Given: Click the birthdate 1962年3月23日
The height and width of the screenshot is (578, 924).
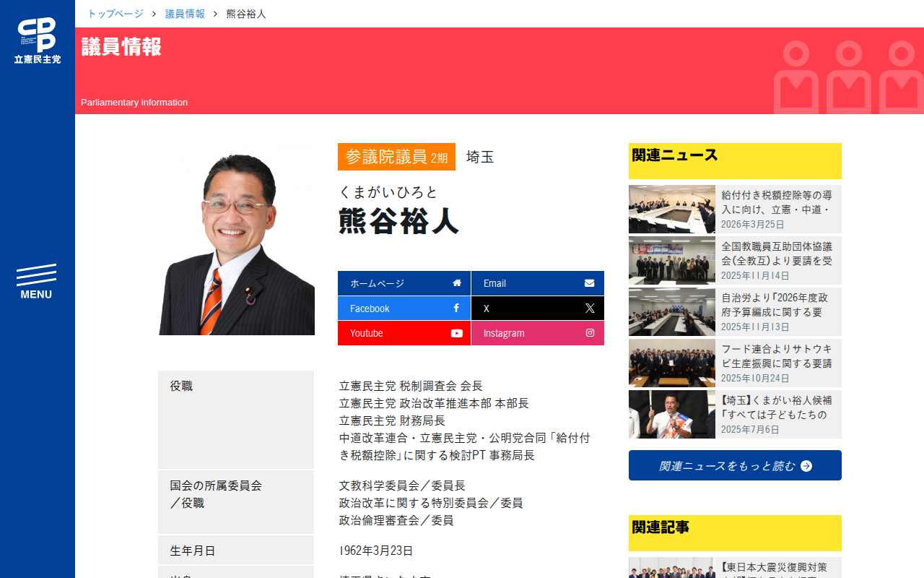Looking at the screenshot, I should [376, 551].
